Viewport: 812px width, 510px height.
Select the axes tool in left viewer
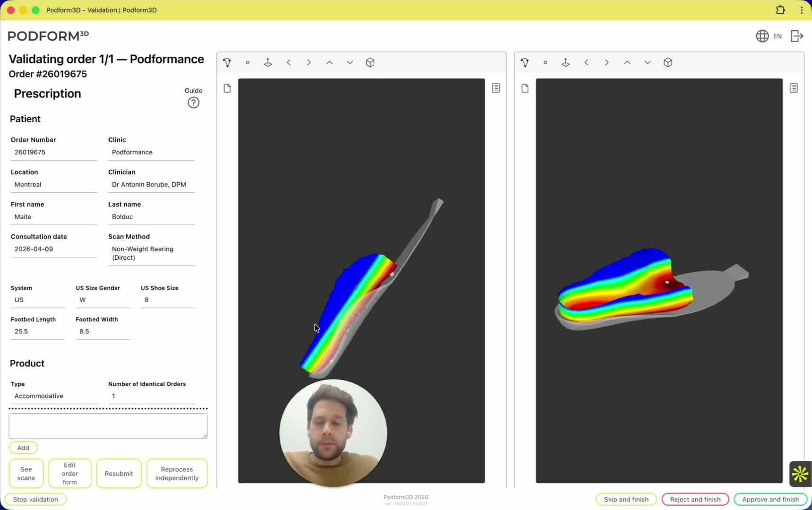(227, 62)
